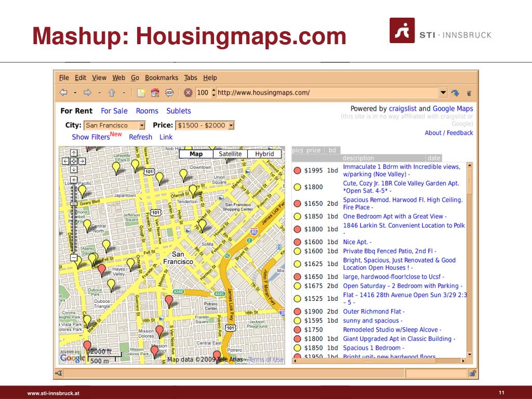Sort listings by the description column header
Image resolution: width=532 pixels, height=399 pixels.
358,158
